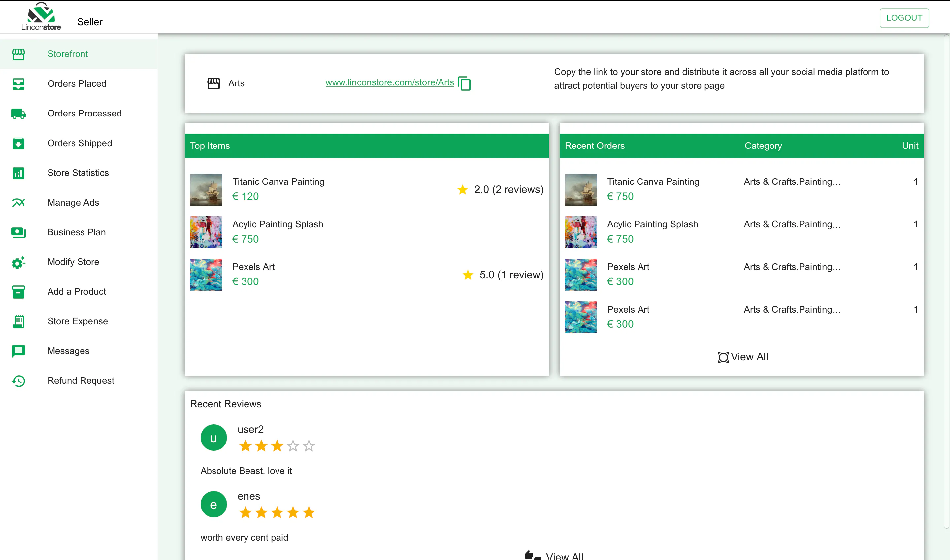
Task: Select Store Statistics in sidebar
Action: pos(79,173)
